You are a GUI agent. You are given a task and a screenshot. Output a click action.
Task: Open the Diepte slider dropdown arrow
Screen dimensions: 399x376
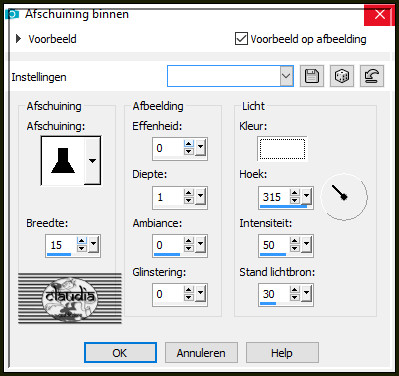point(200,196)
